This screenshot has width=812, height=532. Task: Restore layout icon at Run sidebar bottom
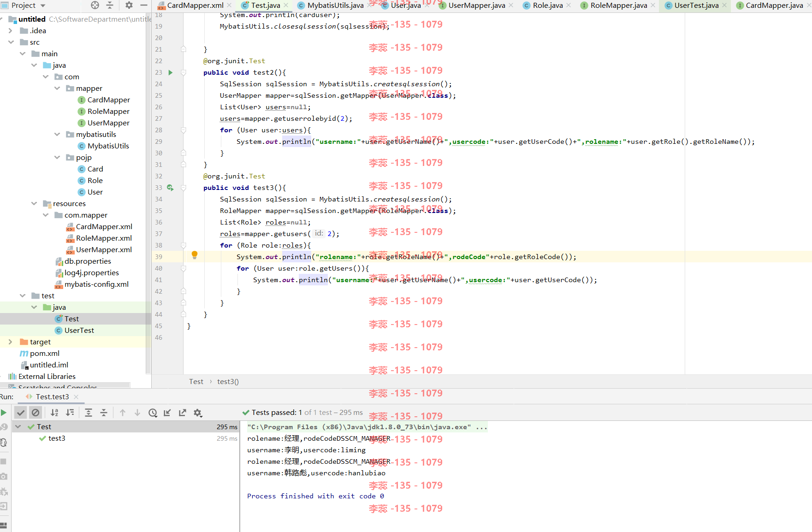[4, 525]
